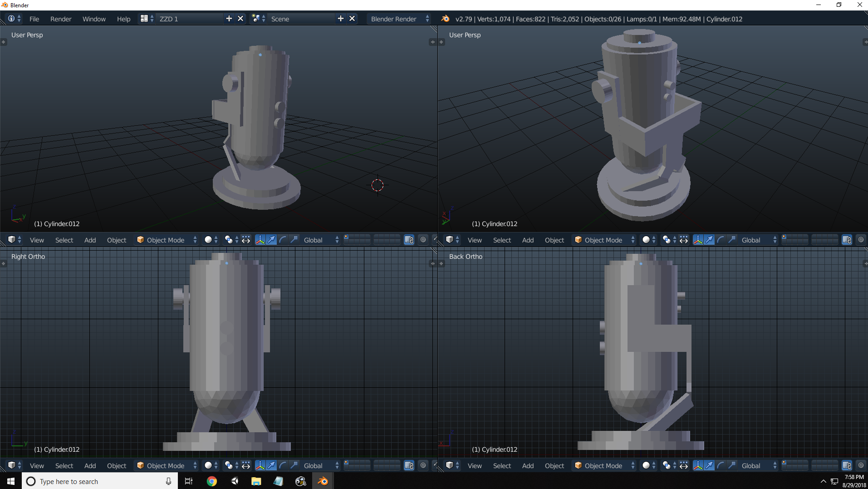868x489 pixels.
Task: Open the Blender Render engine dropdown
Action: tap(399, 19)
